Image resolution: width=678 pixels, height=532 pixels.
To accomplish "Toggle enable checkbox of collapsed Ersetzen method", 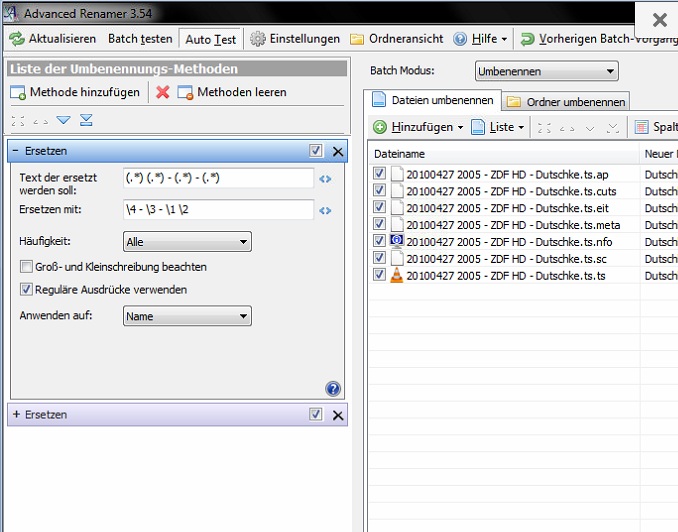I will coord(316,414).
